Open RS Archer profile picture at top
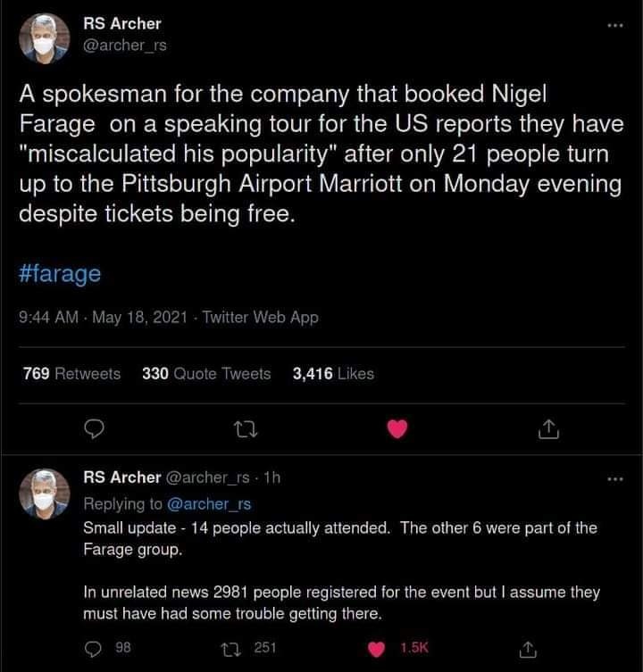This screenshot has height=672, width=643. point(45,37)
